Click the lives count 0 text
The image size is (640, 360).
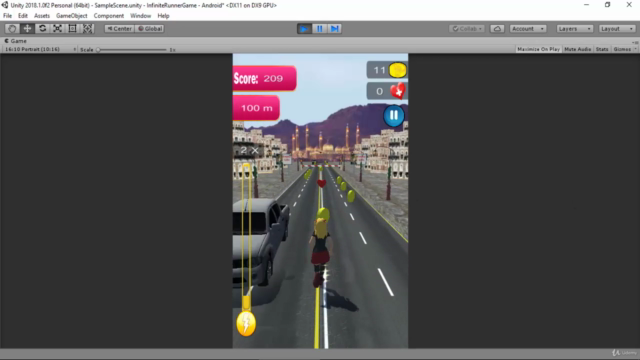coord(379,91)
